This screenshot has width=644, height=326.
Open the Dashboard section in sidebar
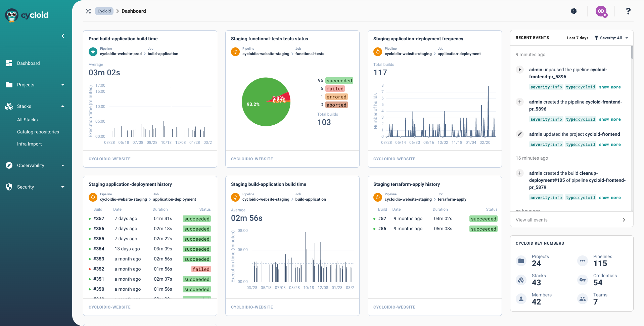pyautogui.click(x=9, y=63)
